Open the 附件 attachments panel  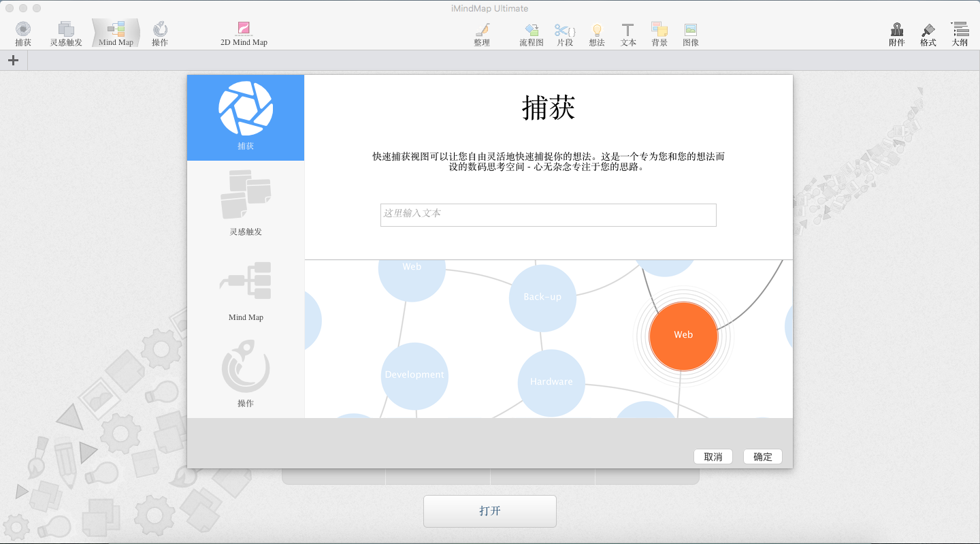click(x=897, y=34)
